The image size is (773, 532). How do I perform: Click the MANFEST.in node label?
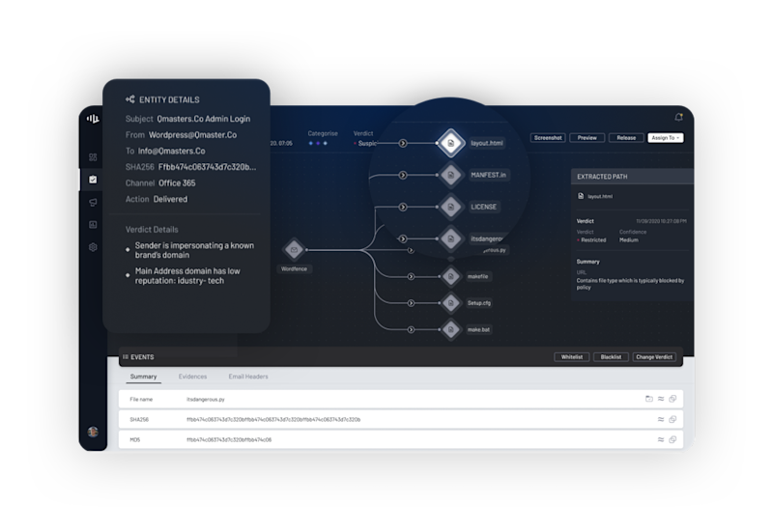(488, 175)
